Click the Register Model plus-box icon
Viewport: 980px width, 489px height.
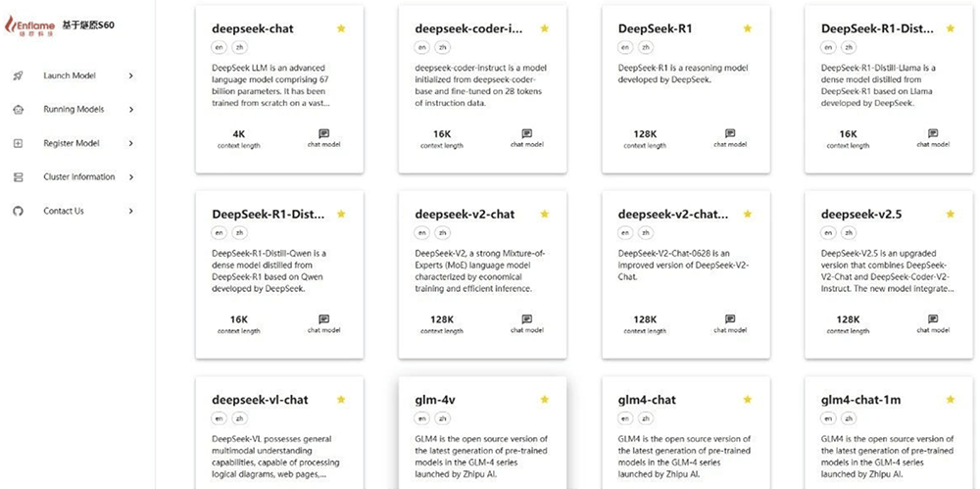[18, 143]
